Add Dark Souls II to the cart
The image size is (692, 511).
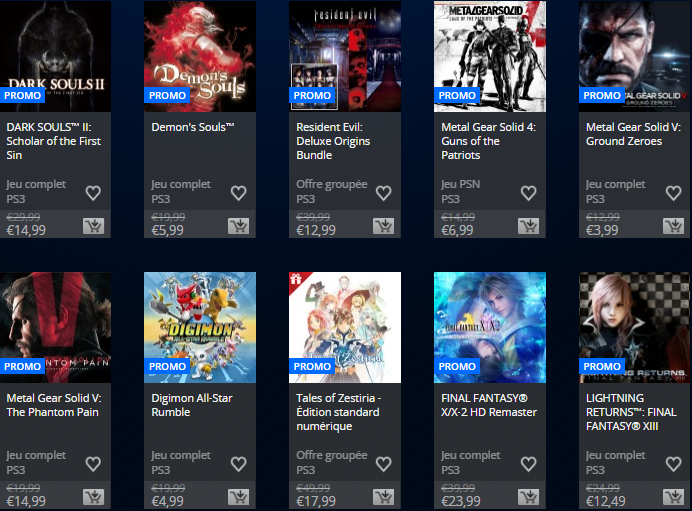click(93, 226)
